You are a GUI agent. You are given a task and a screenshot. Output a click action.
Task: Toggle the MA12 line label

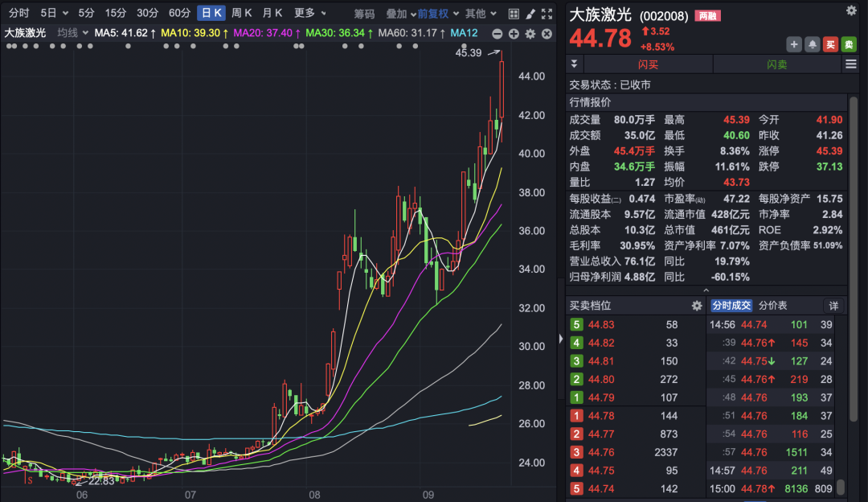[464, 33]
